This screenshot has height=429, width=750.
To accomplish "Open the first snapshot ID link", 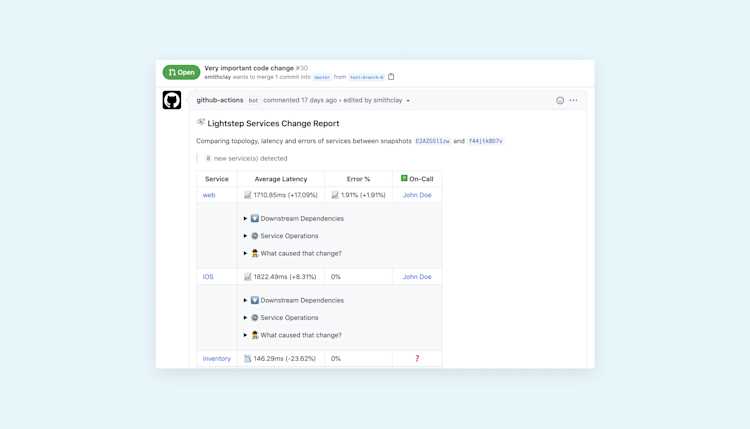I will point(432,141).
